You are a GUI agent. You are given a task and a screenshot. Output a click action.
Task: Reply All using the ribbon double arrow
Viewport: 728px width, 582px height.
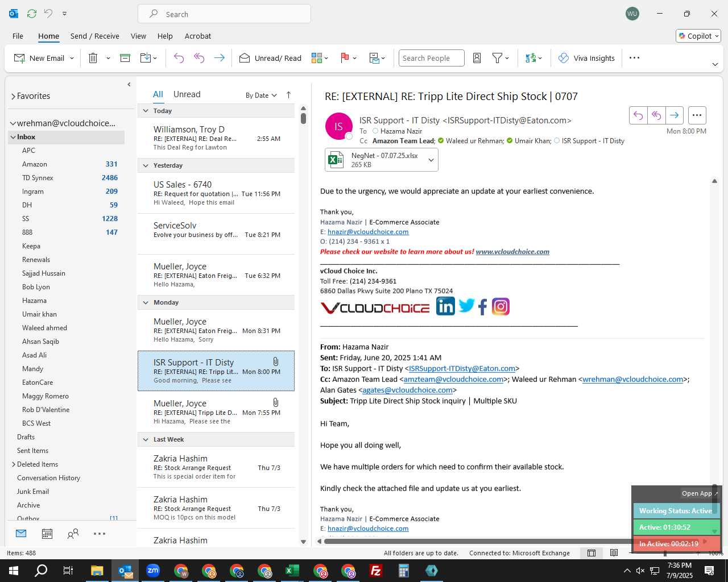[x=199, y=58]
